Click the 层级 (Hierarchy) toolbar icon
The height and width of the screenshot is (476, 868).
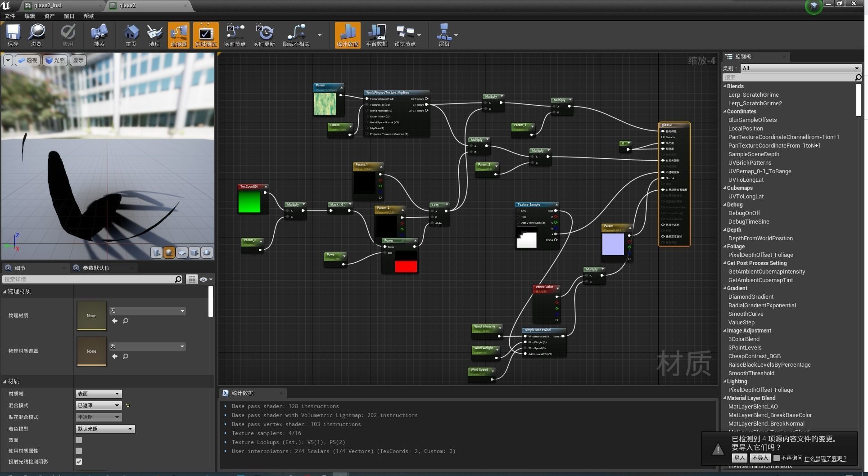(x=444, y=35)
